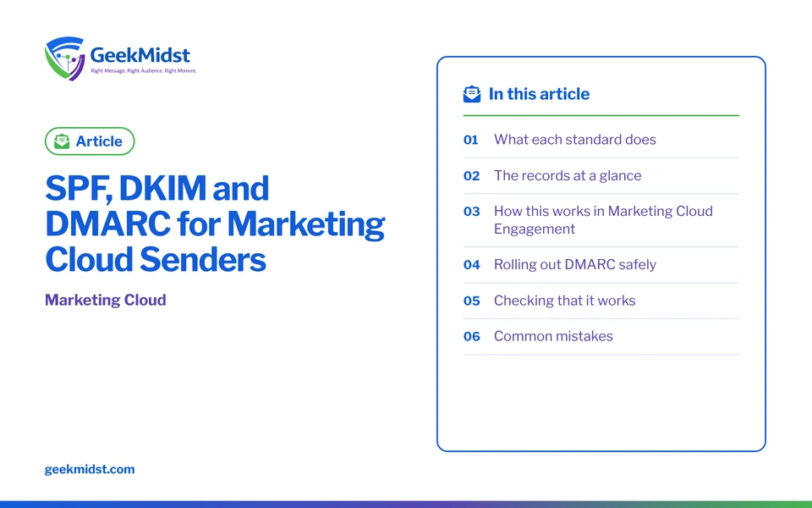Click the tagline 'Right Message. Right Audience. Right Moment.'
The image size is (812, 508).
(x=144, y=70)
